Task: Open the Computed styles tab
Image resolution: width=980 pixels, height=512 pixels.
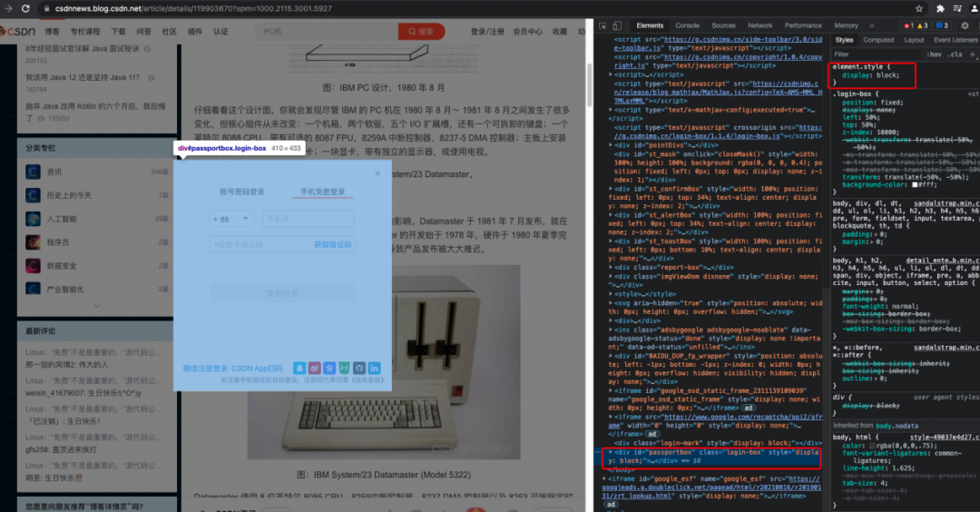Action: [x=877, y=40]
